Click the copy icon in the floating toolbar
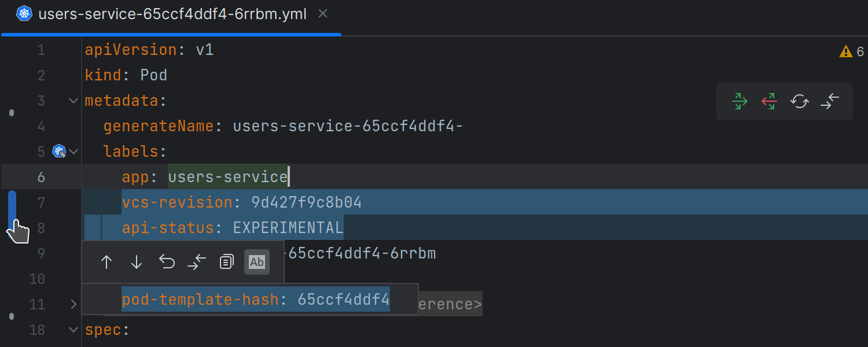This screenshot has width=868, height=347. click(x=226, y=261)
